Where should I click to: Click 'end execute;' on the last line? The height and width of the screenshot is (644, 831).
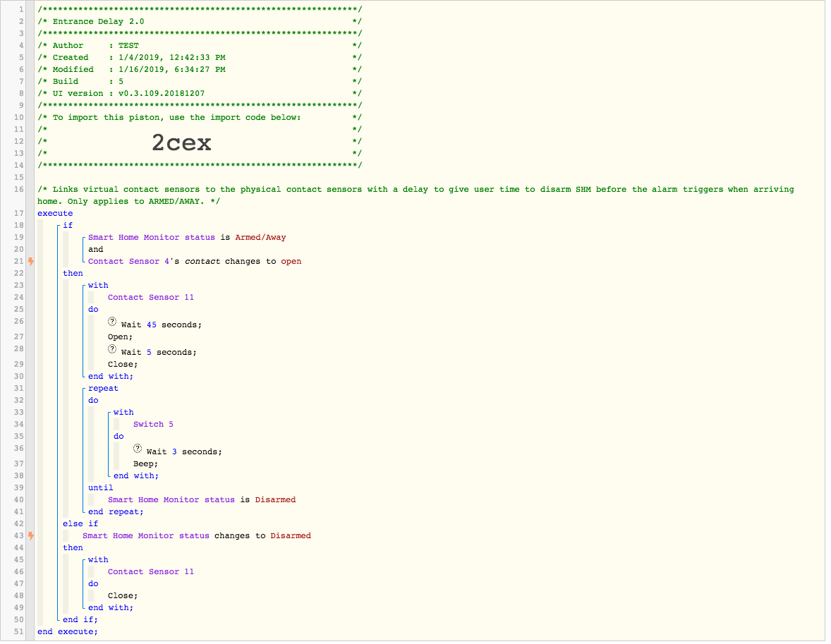click(x=68, y=632)
